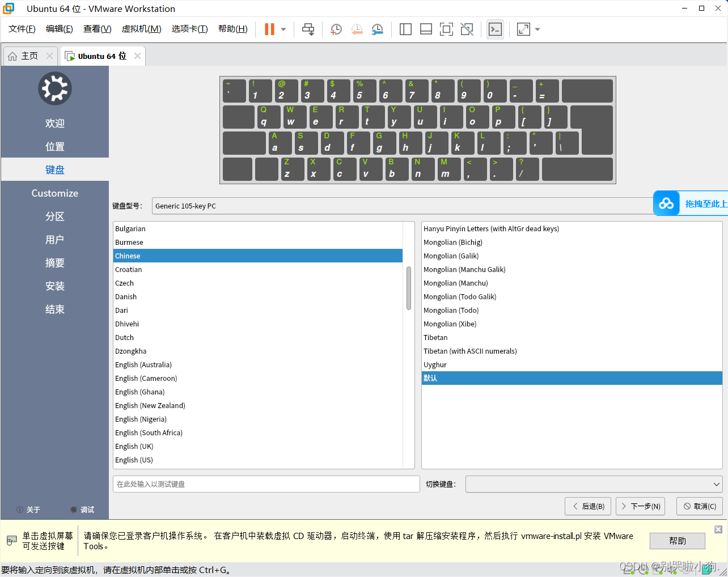Click the keyboard icon in notice bar

click(x=11, y=541)
